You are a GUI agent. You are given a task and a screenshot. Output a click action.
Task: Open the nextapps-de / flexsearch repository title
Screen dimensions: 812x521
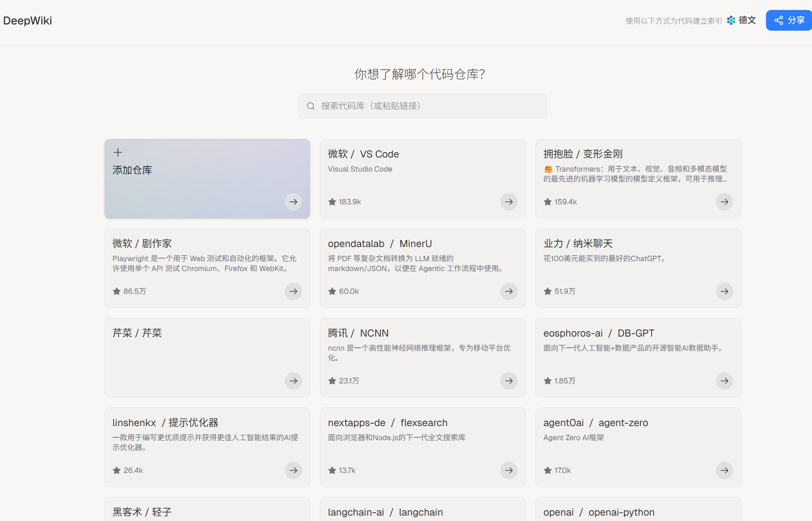(x=388, y=423)
